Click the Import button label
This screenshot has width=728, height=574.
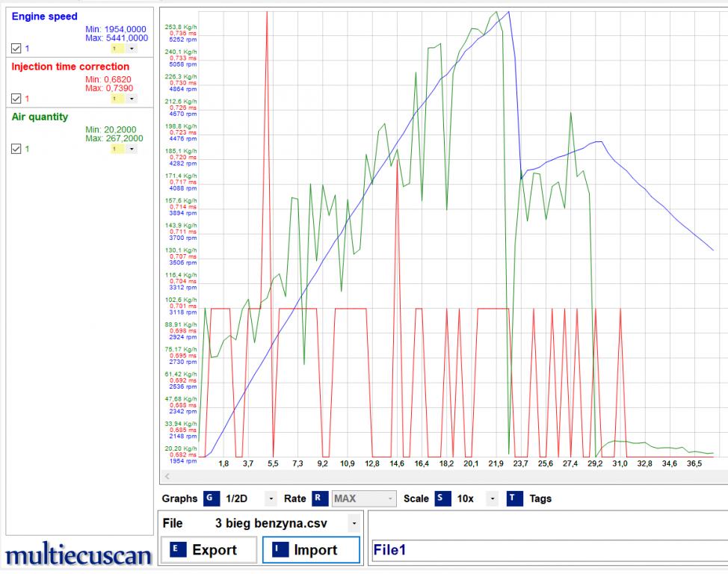(x=315, y=550)
